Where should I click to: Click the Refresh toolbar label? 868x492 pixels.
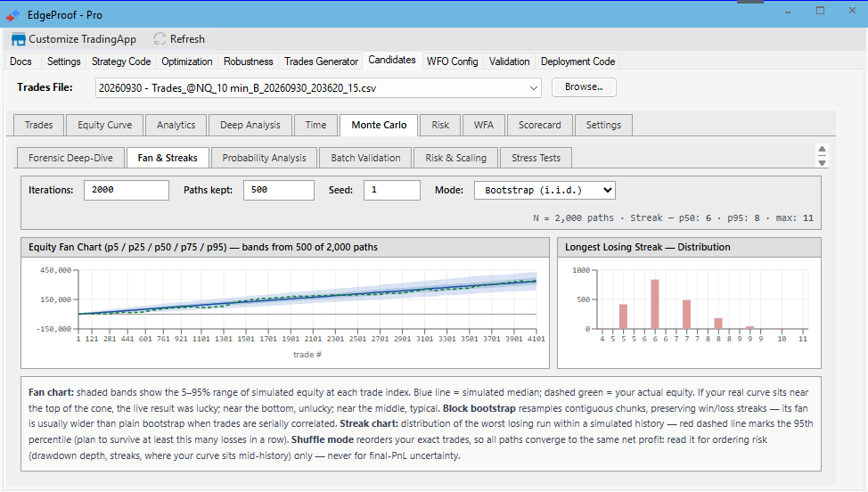[187, 39]
